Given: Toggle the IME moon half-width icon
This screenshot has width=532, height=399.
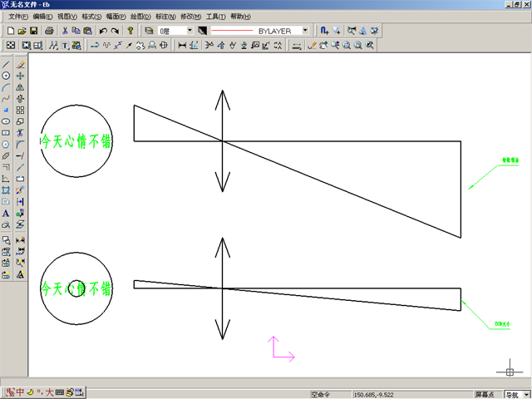Looking at the screenshot, I should 31,392.
